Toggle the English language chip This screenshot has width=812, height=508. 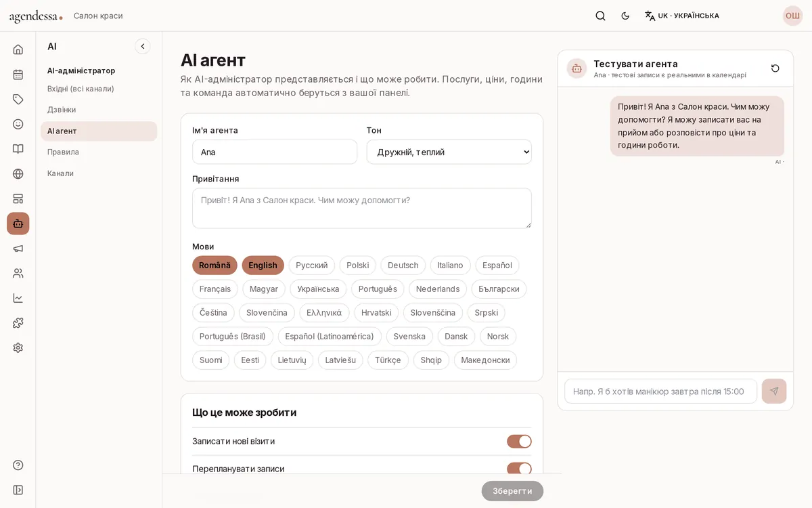(x=263, y=266)
